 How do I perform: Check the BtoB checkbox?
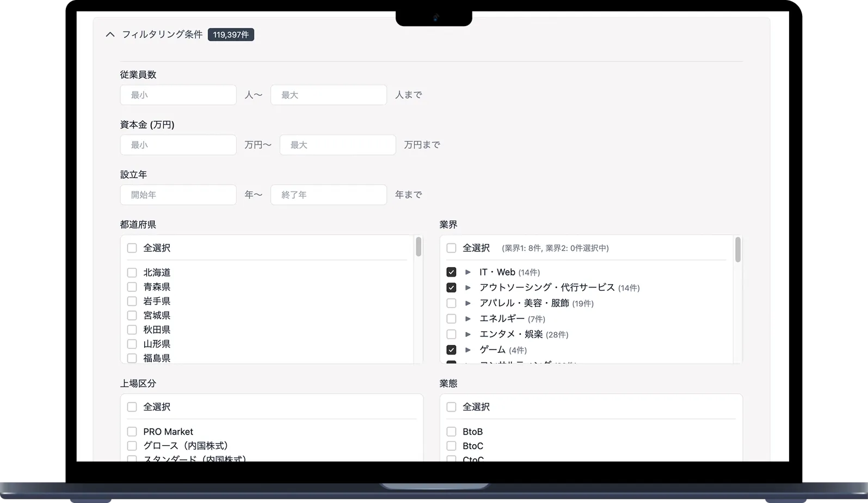[x=451, y=432]
